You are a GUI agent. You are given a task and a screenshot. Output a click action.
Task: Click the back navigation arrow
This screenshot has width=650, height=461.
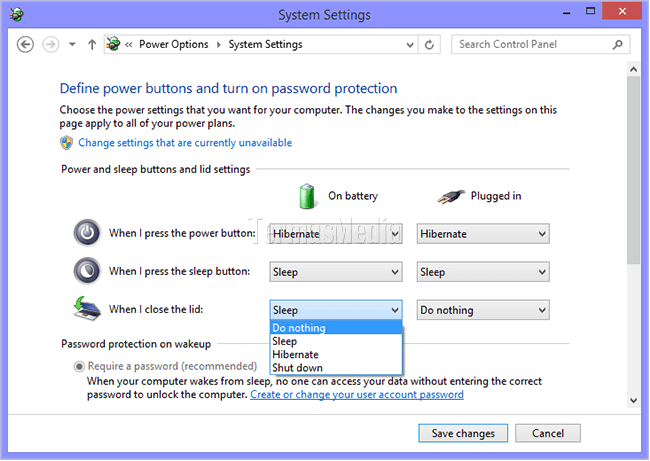26,44
